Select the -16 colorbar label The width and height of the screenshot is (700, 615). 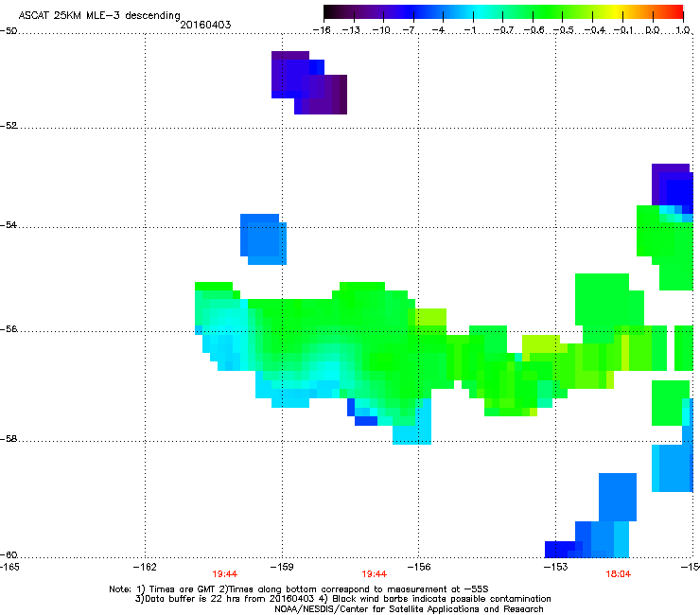tap(322, 30)
